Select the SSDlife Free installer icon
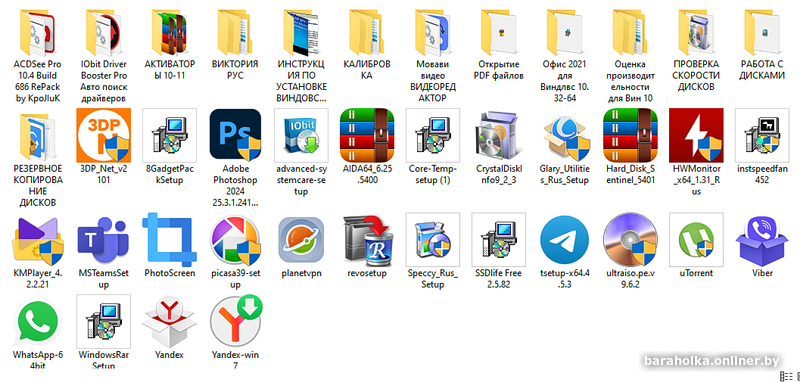The height and width of the screenshot is (382, 800). click(x=498, y=239)
